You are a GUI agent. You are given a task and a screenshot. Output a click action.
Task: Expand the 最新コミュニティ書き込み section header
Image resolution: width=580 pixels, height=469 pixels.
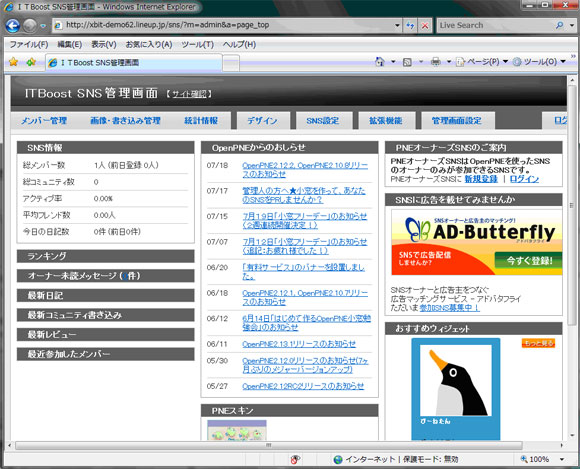(105, 315)
